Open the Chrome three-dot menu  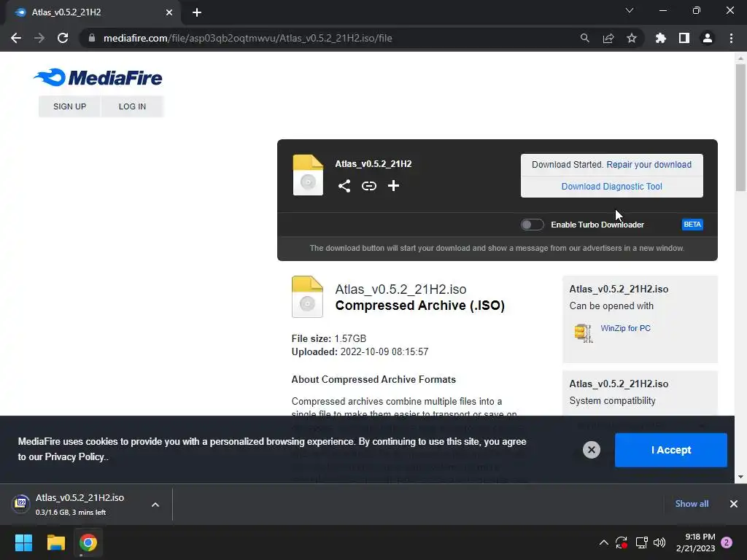pos(731,38)
